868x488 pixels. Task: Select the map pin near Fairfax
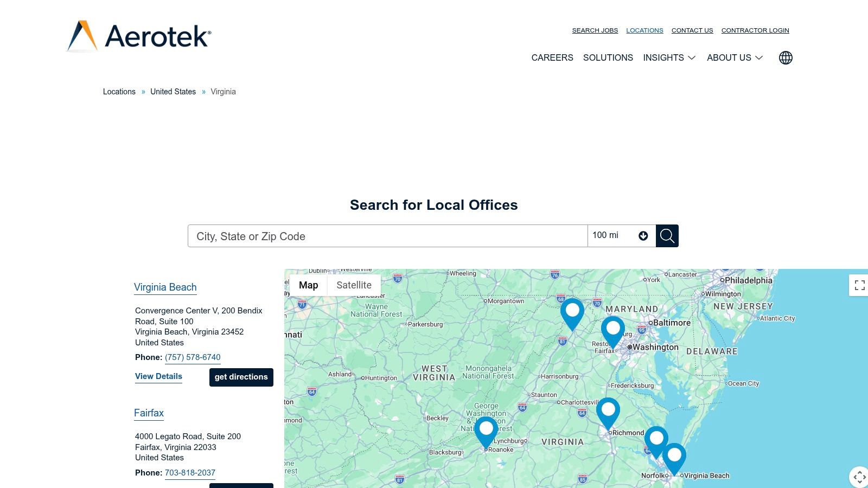(x=613, y=332)
